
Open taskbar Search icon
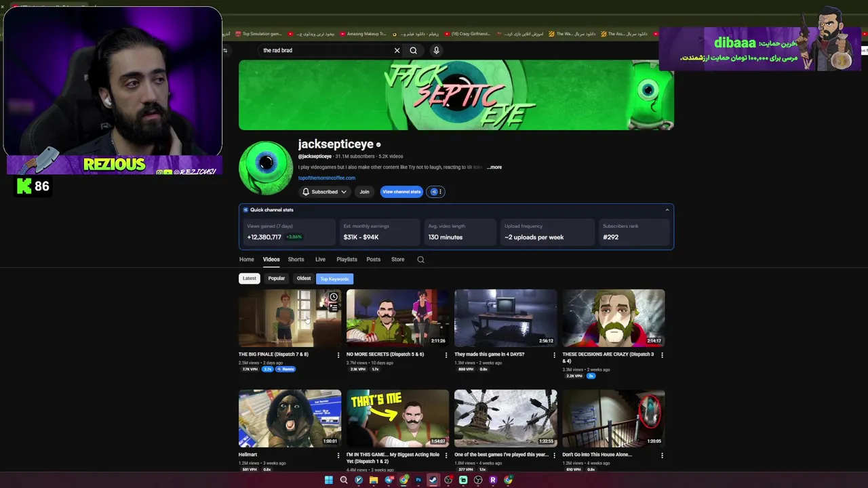344,480
